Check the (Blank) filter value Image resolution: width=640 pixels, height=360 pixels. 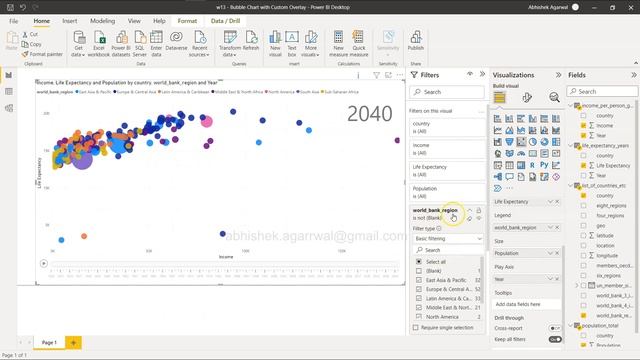pyautogui.click(x=419, y=271)
